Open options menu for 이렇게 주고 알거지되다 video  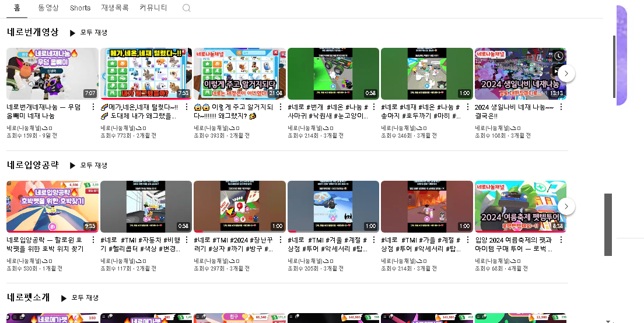(x=281, y=107)
